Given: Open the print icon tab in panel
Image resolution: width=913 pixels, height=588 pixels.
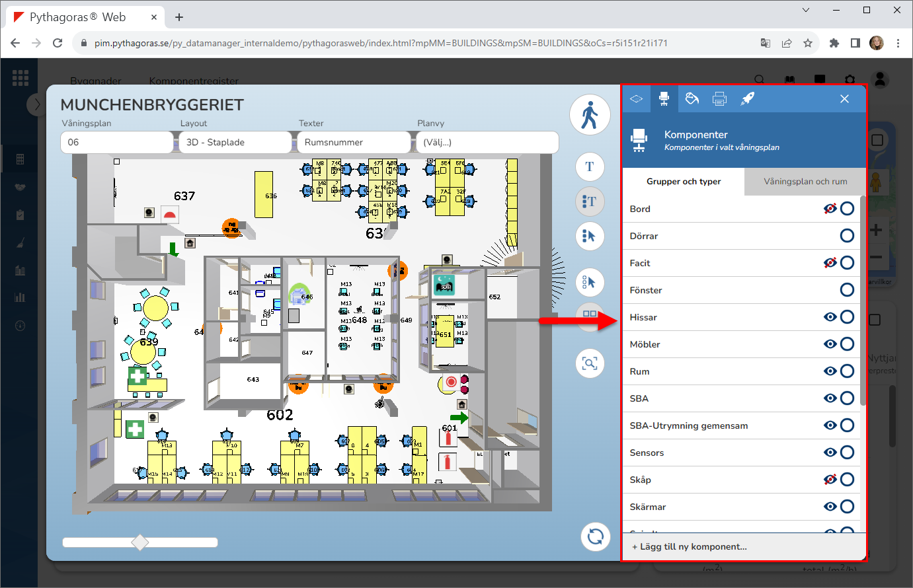Looking at the screenshot, I should tap(719, 99).
